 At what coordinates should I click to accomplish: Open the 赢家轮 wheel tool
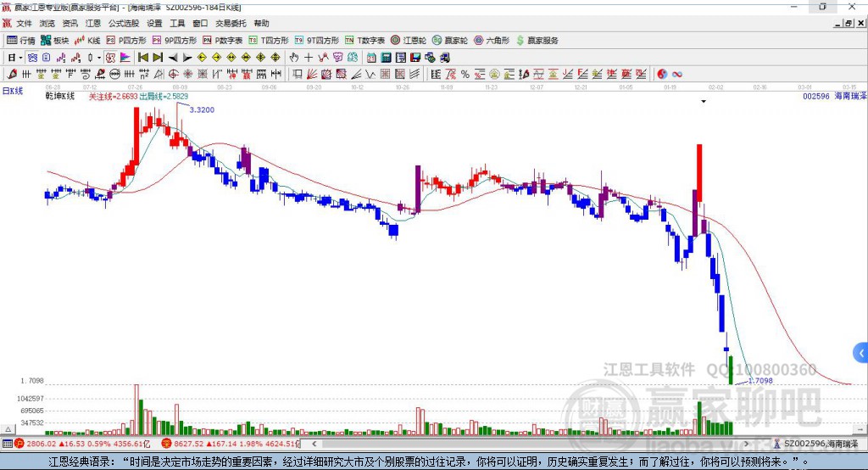[450, 41]
